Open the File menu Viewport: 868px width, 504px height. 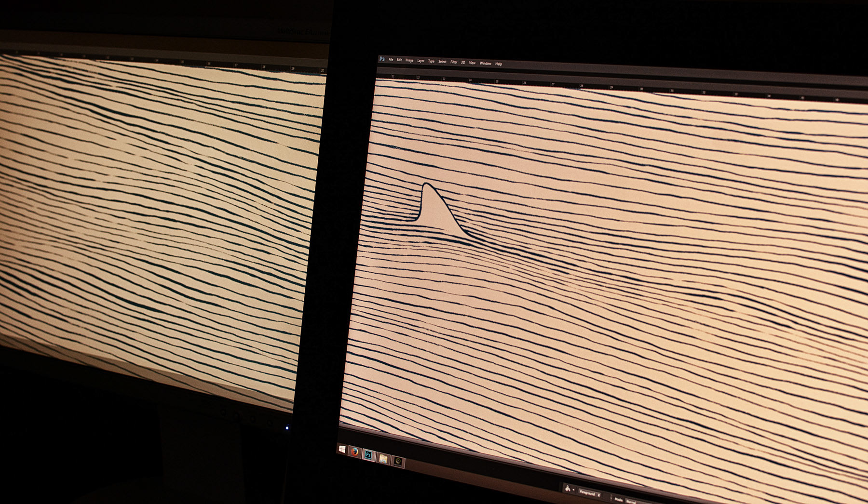[391, 60]
